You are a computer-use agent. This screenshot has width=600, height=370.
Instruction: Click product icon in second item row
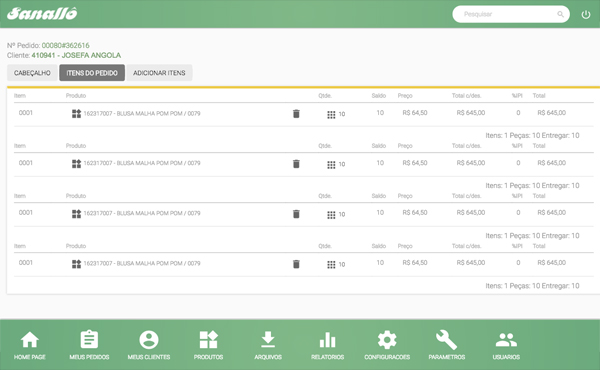[77, 164]
